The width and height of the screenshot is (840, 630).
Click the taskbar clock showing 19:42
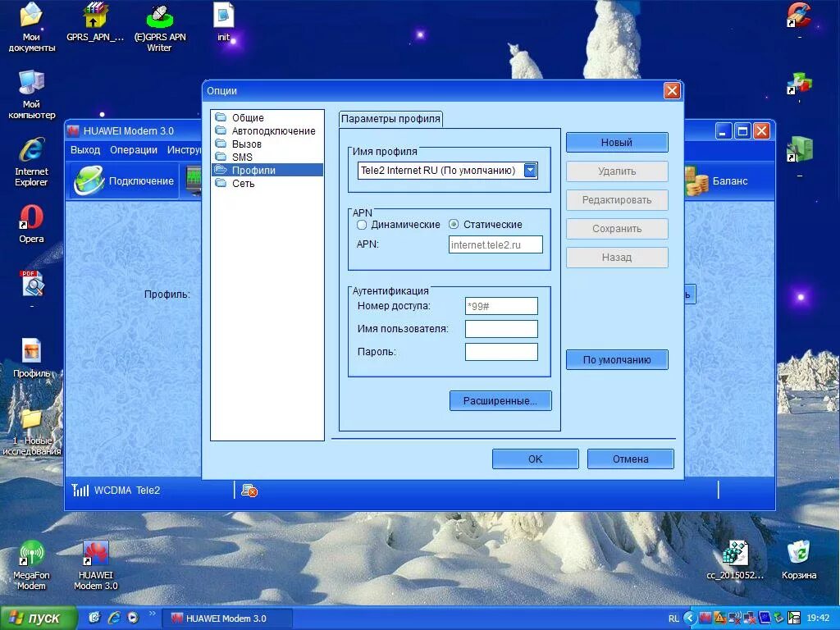(818, 619)
